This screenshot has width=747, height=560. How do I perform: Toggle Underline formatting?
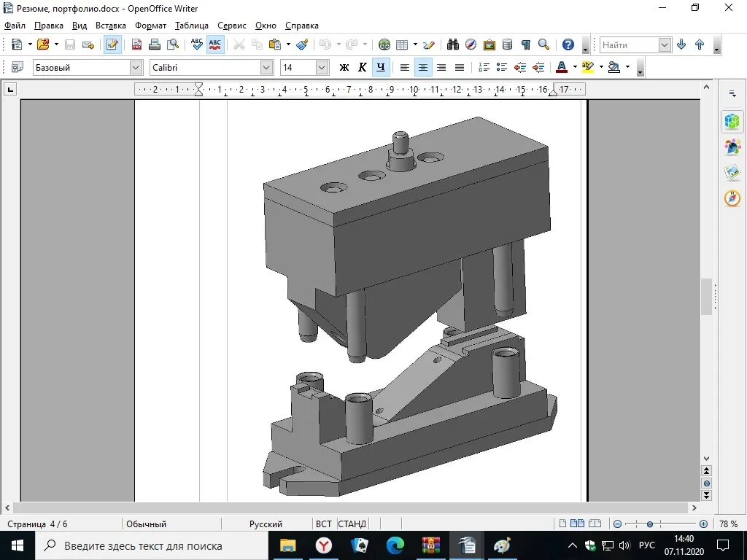(x=381, y=68)
